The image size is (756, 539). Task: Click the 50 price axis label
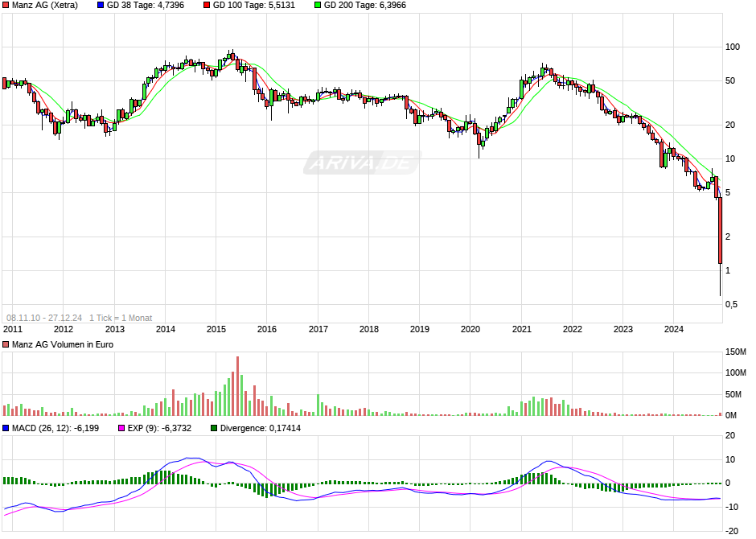coord(730,81)
